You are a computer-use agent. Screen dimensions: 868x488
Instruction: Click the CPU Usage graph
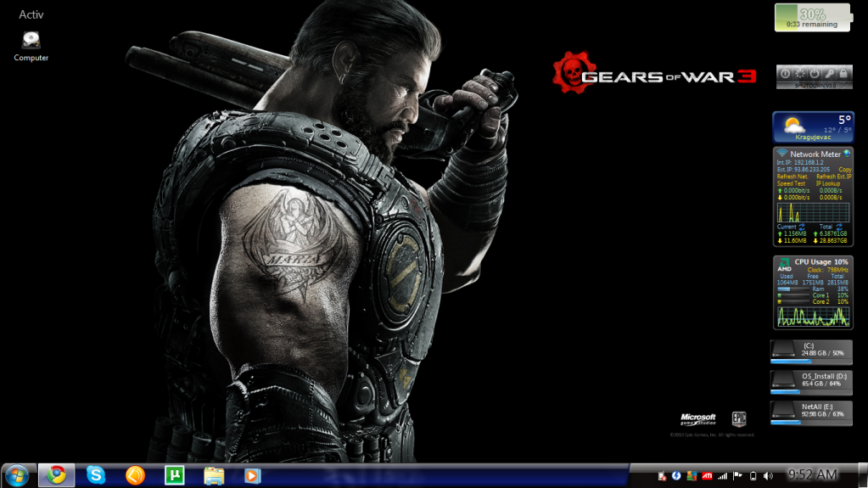coord(813,317)
